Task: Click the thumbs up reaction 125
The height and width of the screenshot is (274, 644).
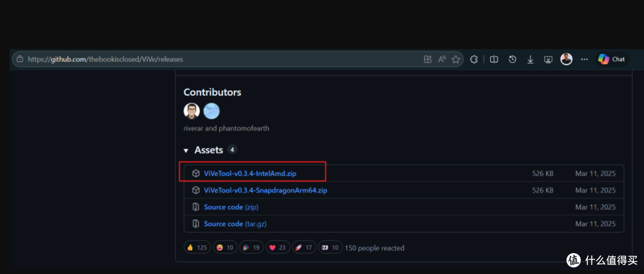Action: (197, 248)
